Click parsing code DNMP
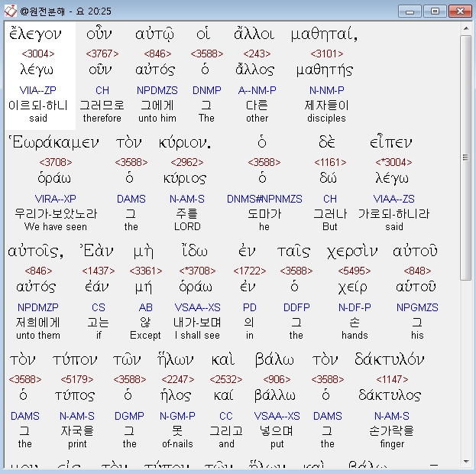 point(207,90)
